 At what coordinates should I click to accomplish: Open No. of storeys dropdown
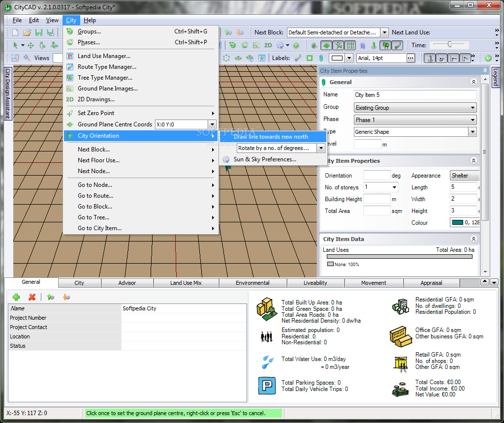tap(394, 187)
